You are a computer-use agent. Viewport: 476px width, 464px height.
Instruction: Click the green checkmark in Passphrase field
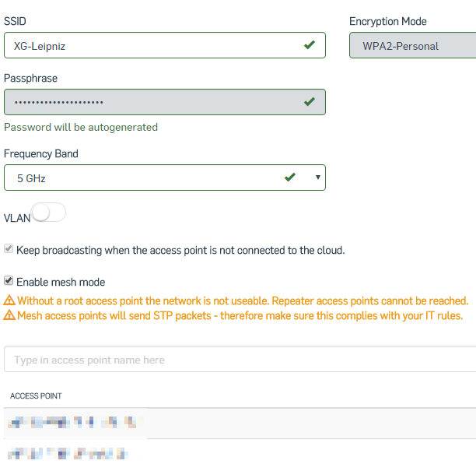(x=310, y=101)
